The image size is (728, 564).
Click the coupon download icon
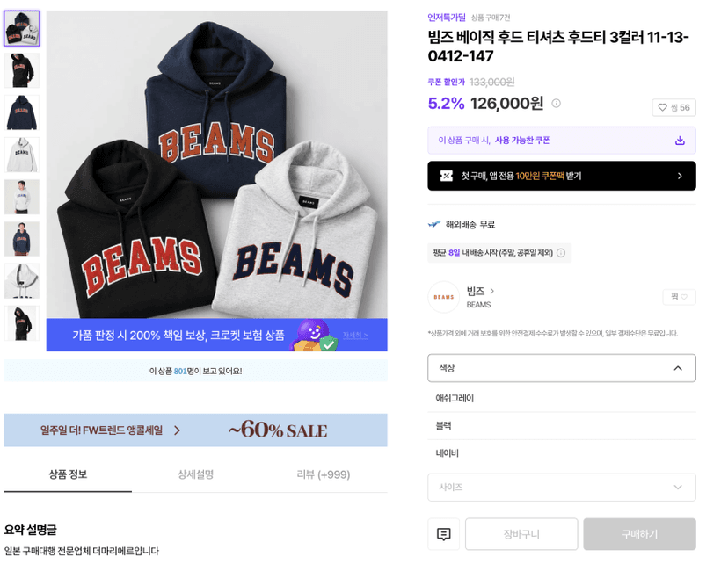point(680,140)
